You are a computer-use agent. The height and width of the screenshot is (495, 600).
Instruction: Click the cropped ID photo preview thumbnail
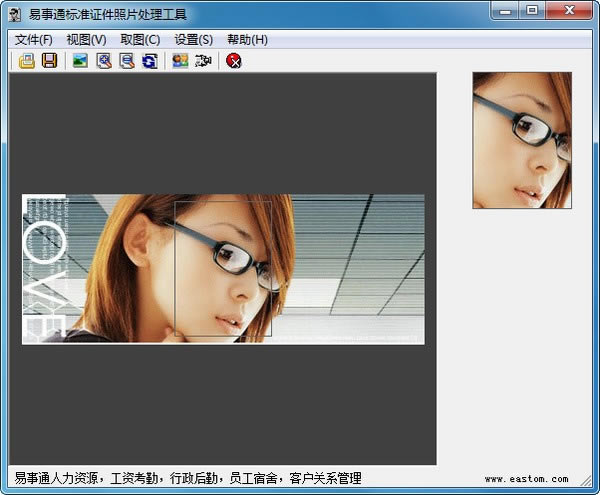(522, 140)
